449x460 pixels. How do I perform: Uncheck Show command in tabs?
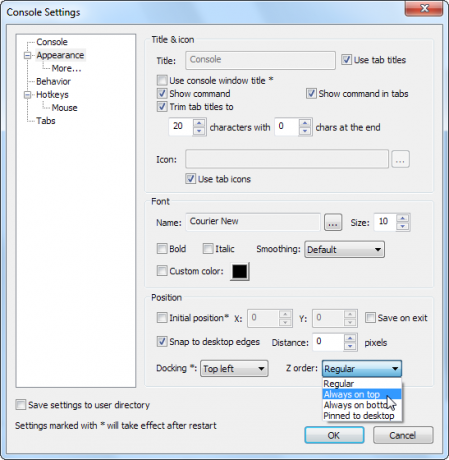pos(311,94)
